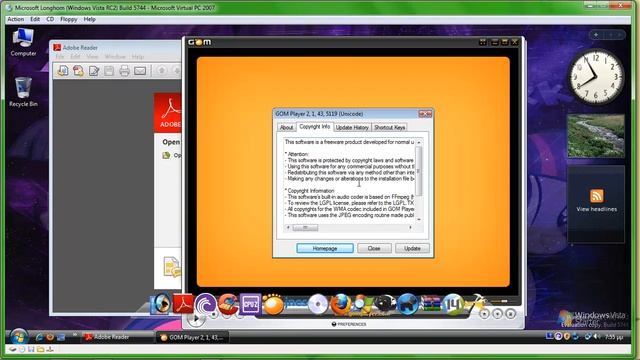Click the system tray clock

[614, 337]
